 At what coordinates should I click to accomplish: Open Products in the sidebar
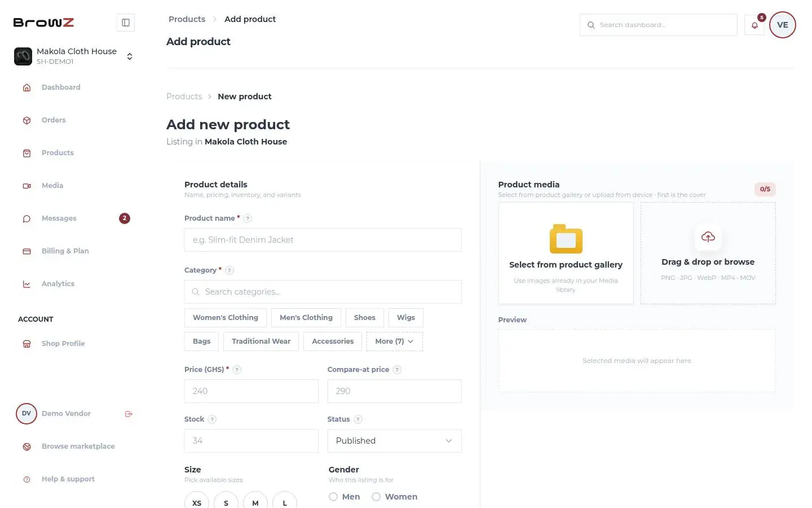(73, 153)
